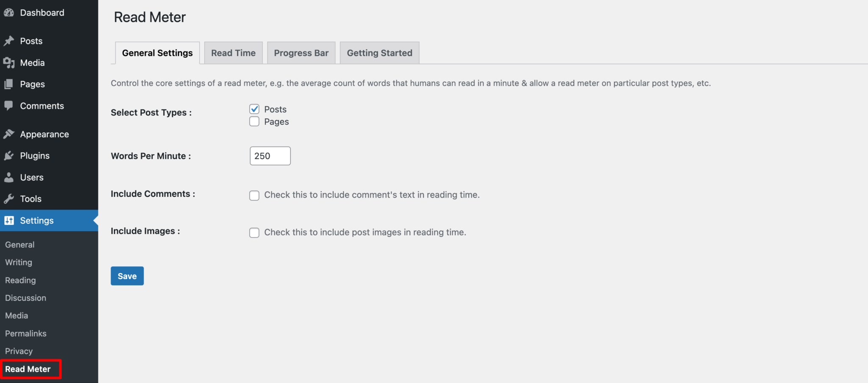
Task: Open the Getting Started tab
Action: (x=379, y=53)
